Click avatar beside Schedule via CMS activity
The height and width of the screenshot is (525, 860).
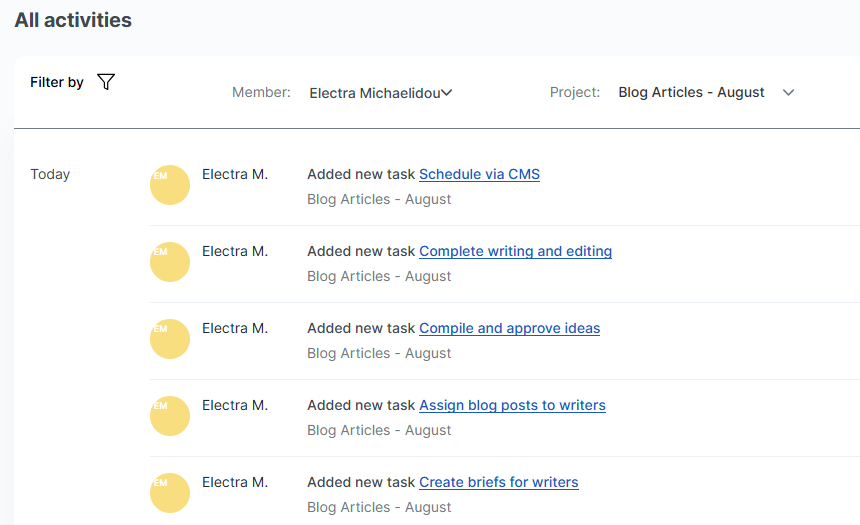coord(170,185)
